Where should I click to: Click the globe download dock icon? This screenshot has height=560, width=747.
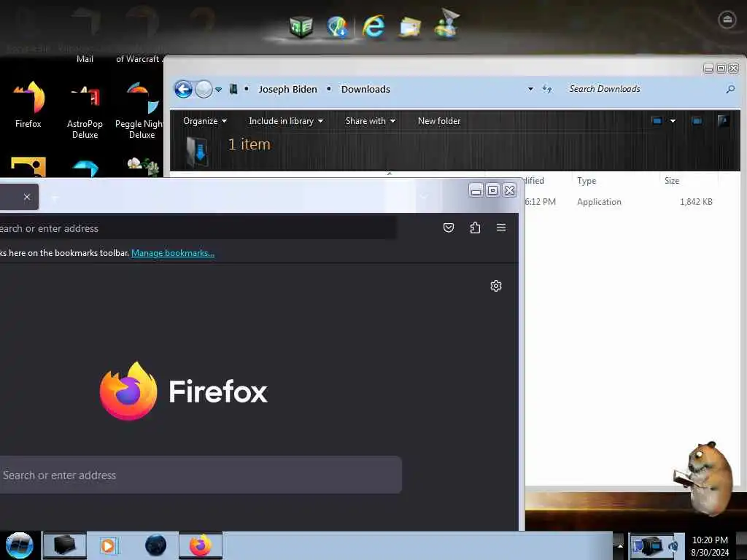click(338, 27)
